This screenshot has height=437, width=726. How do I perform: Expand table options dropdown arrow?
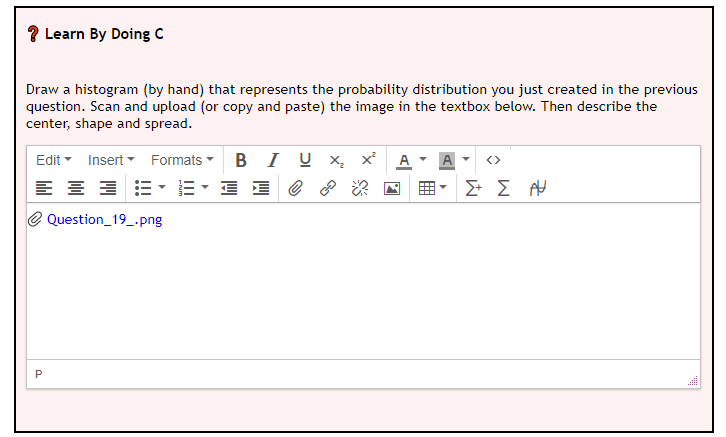coord(443,187)
